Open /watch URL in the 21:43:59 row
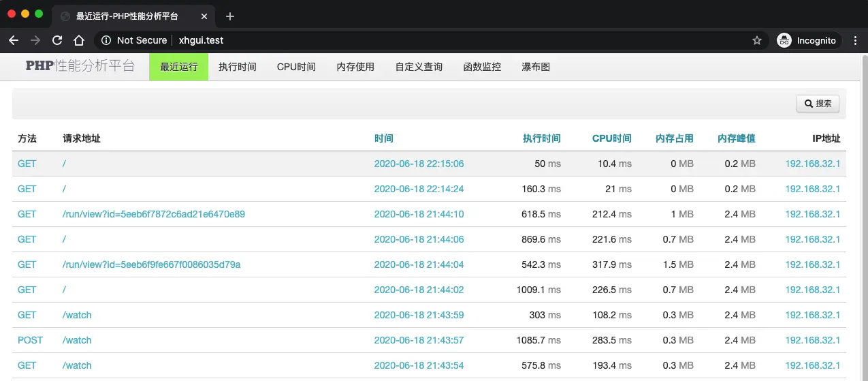This screenshot has height=381, width=868. [77, 315]
